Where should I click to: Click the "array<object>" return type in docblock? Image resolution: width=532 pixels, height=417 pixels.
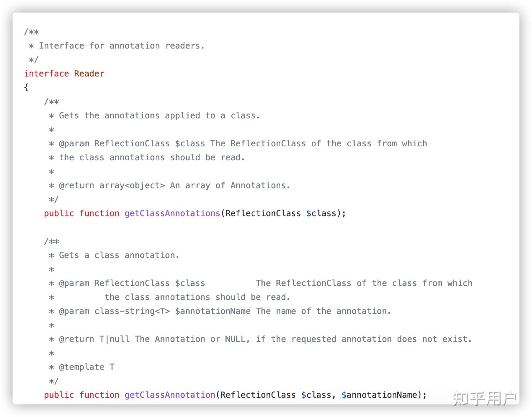coord(132,185)
